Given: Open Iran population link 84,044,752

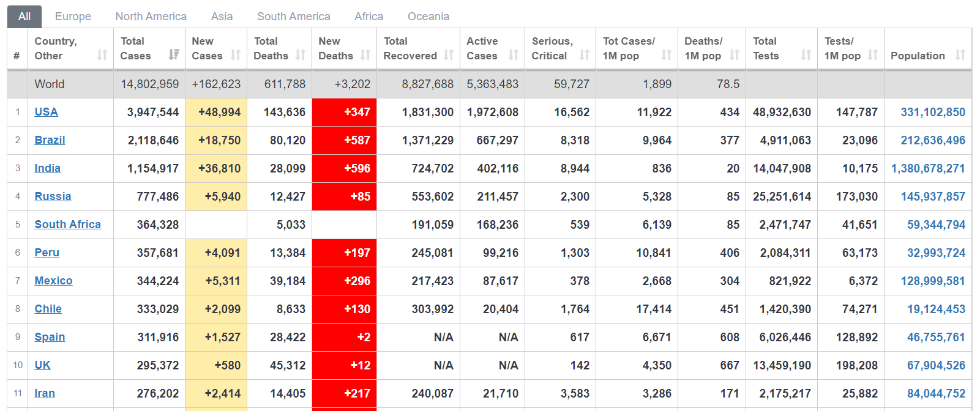Looking at the screenshot, I should point(936,393).
